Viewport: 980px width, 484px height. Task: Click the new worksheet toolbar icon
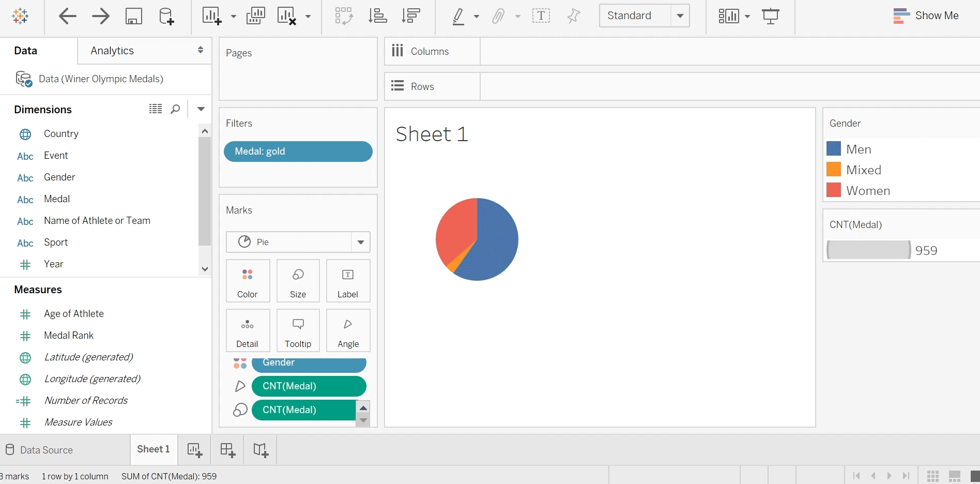[x=212, y=16]
